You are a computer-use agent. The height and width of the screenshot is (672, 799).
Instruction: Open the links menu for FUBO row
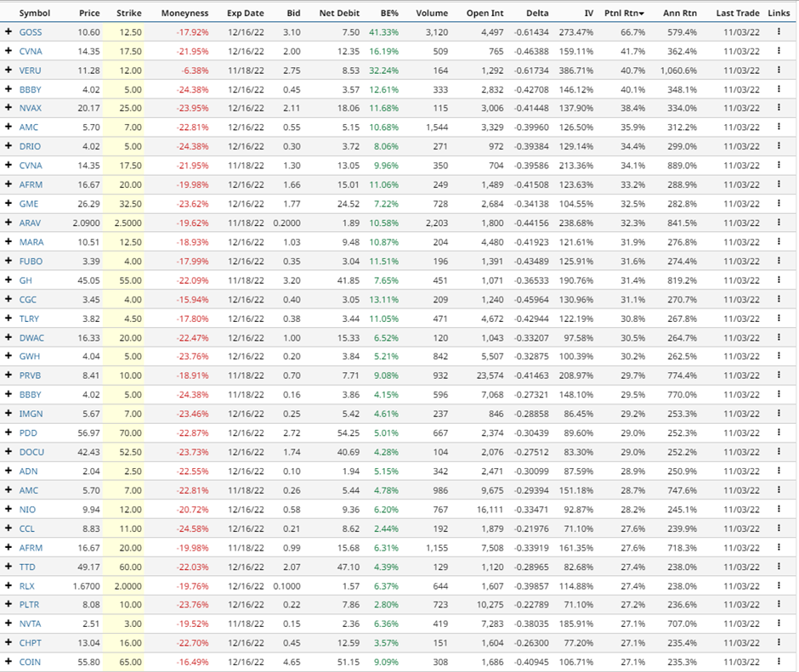(x=779, y=261)
